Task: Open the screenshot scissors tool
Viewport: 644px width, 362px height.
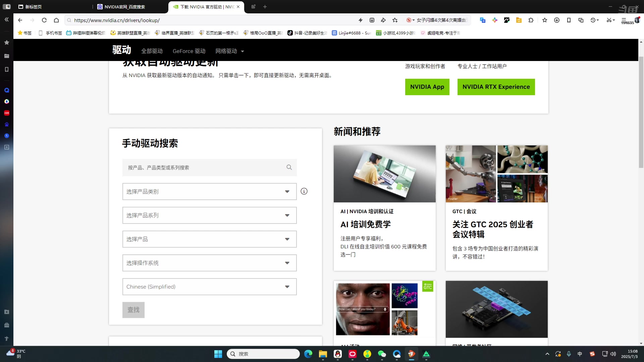Action: [x=609, y=20]
